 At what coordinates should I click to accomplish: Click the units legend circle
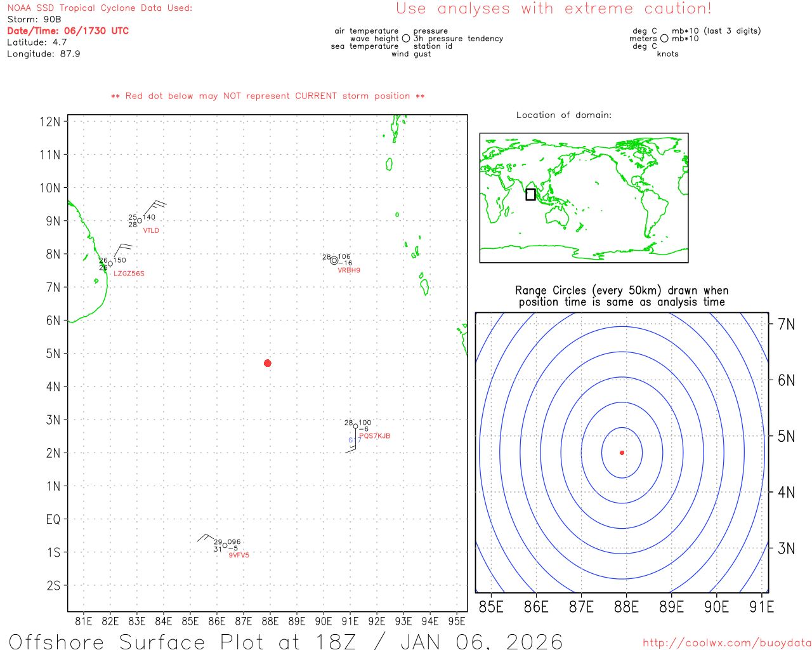664,38
